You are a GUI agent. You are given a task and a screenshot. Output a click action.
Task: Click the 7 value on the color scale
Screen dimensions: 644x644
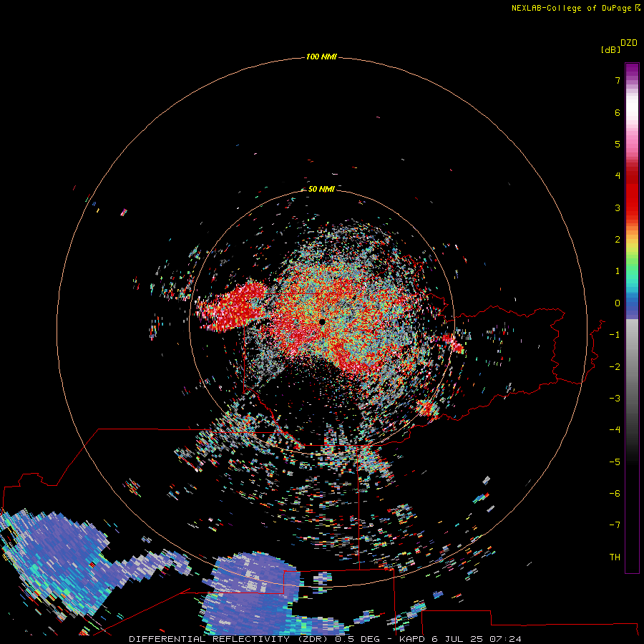pos(618,80)
